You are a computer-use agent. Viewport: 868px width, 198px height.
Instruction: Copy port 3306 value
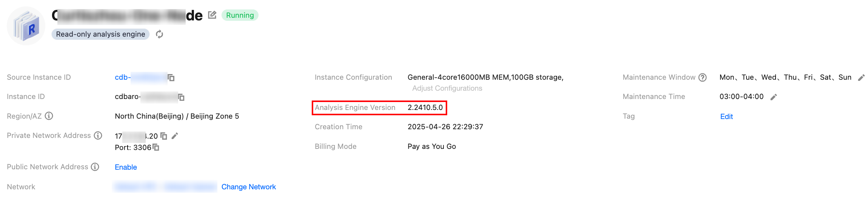point(156,147)
